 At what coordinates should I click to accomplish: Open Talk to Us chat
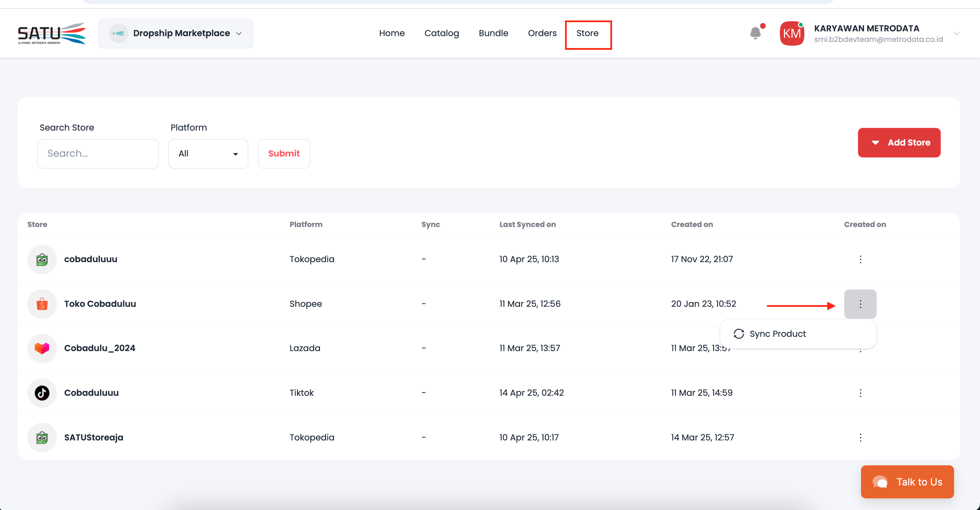click(907, 482)
